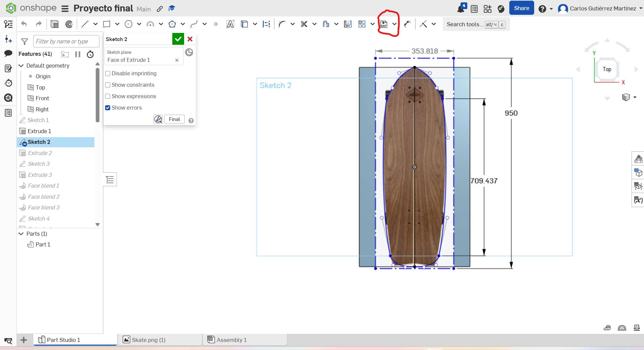Open the Sketch text tool
644x350 pixels.
230,24
